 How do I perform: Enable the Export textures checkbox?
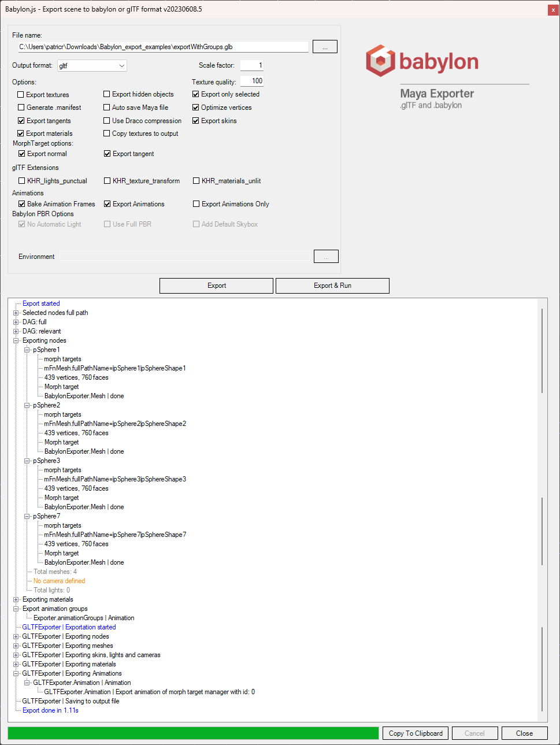[x=21, y=94]
